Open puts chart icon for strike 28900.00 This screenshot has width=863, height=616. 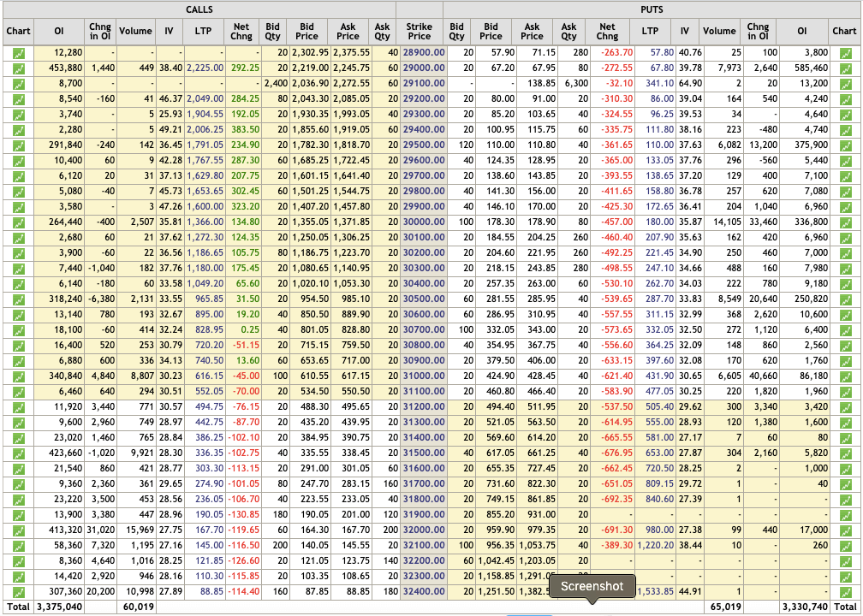[x=845, y=54]
